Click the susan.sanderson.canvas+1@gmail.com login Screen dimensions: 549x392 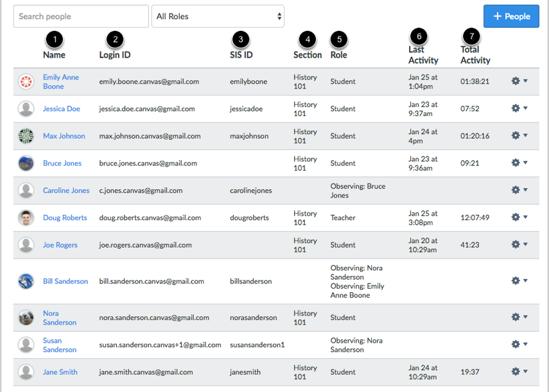(x=160, y=345)
